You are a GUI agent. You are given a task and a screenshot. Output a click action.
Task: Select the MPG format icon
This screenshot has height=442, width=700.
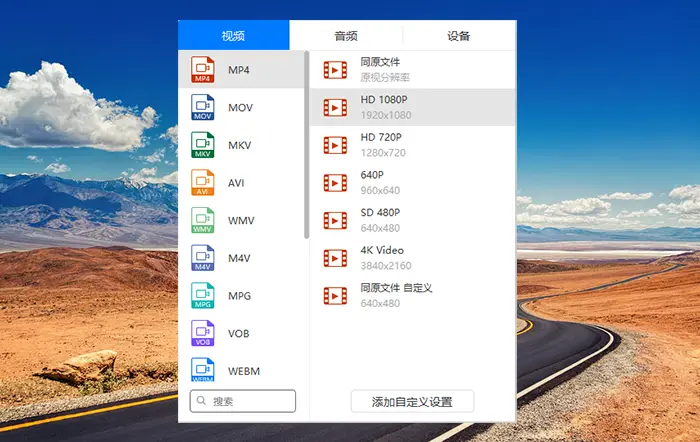coord(203,296)
